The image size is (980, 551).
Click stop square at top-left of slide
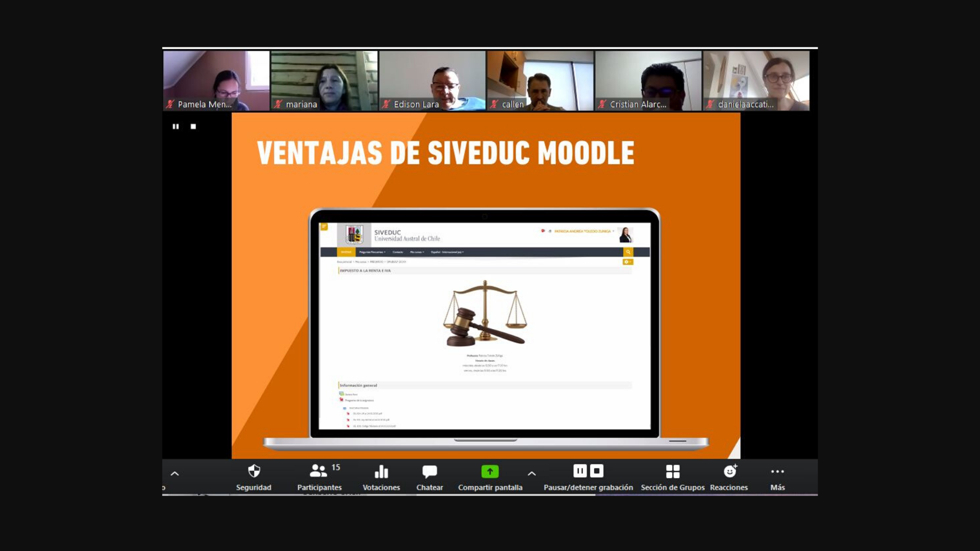(193, 127)
